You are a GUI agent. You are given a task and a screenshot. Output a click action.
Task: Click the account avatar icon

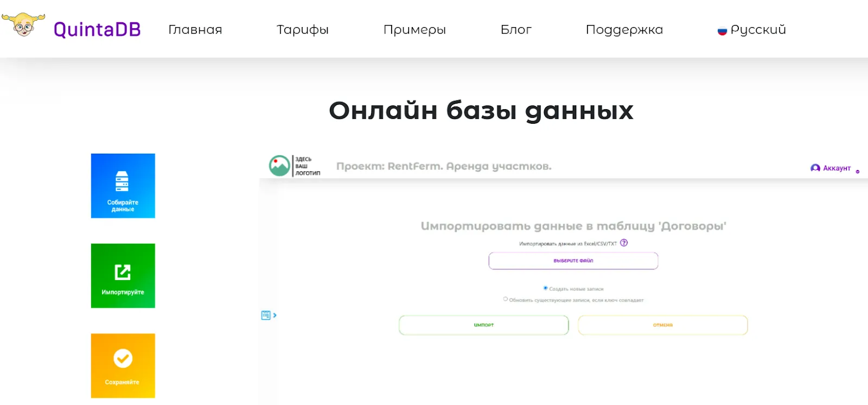[x=815, y=168]
